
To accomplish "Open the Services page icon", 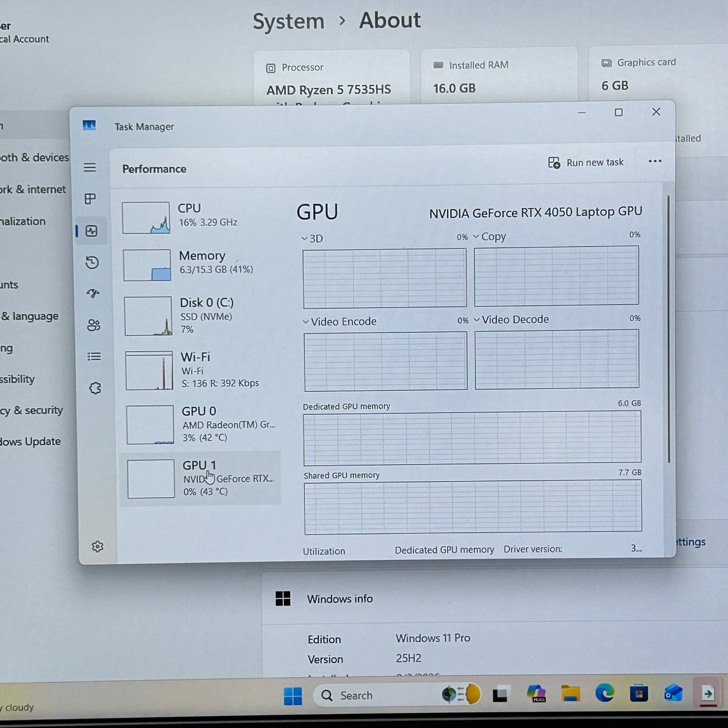I will [x=95, y=388].
